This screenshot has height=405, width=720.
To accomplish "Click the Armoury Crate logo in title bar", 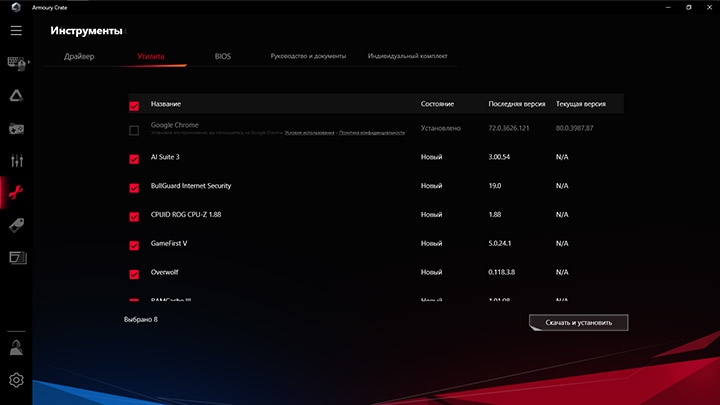I will point(16,7).
